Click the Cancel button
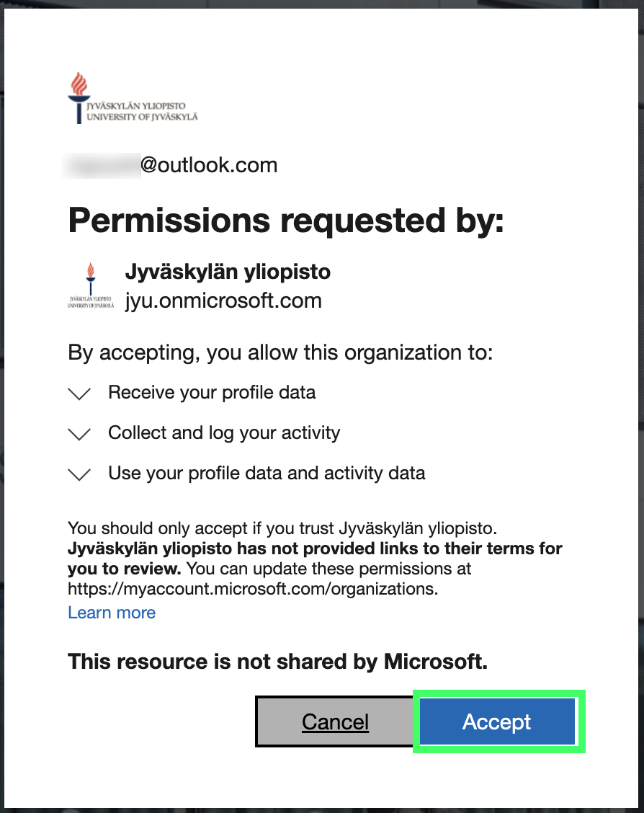 tap(335, 721)
